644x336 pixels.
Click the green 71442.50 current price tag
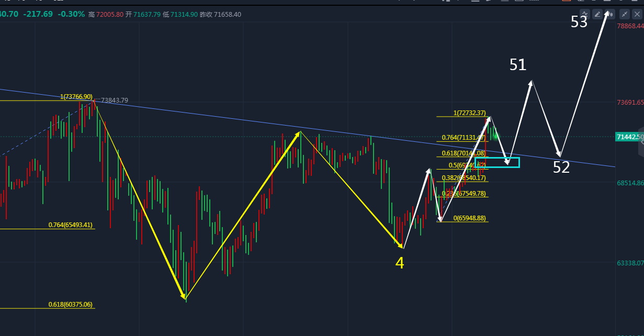[629, 137]
